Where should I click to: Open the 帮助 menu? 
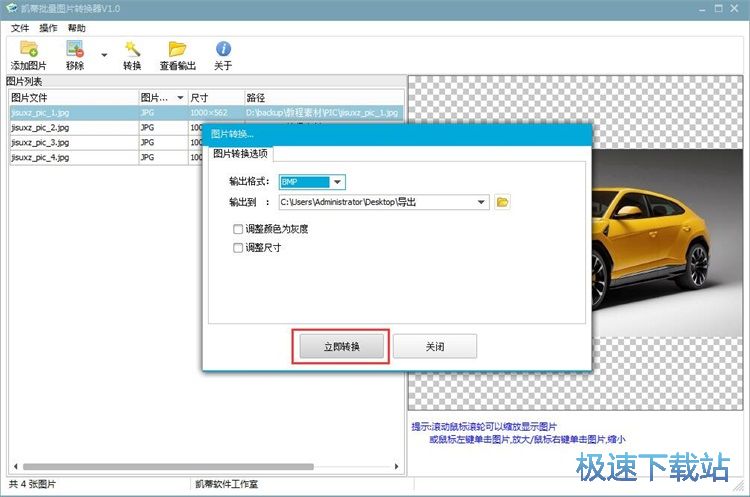pos(77,28)
